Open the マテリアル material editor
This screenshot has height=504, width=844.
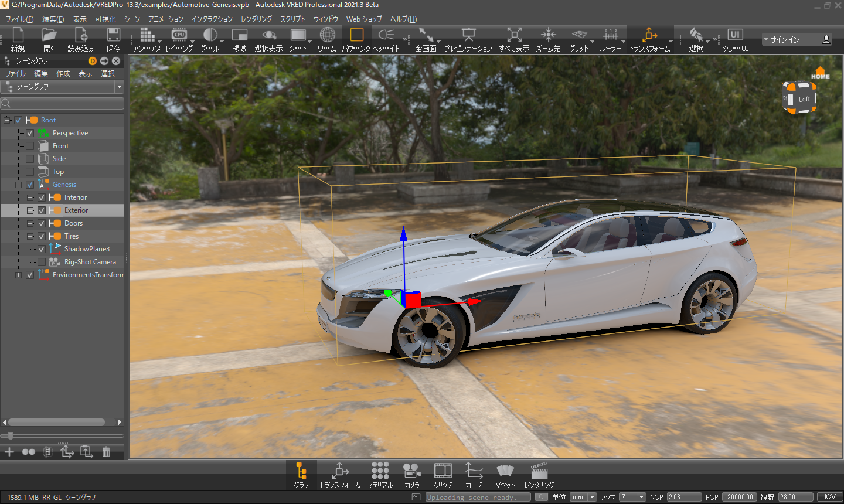(380, 475)
